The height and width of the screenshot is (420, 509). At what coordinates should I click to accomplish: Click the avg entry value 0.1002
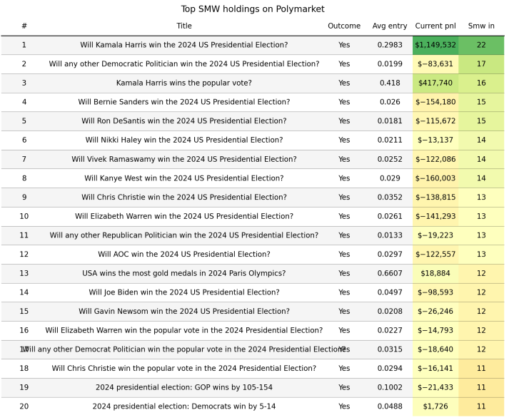tap(390, 388)
